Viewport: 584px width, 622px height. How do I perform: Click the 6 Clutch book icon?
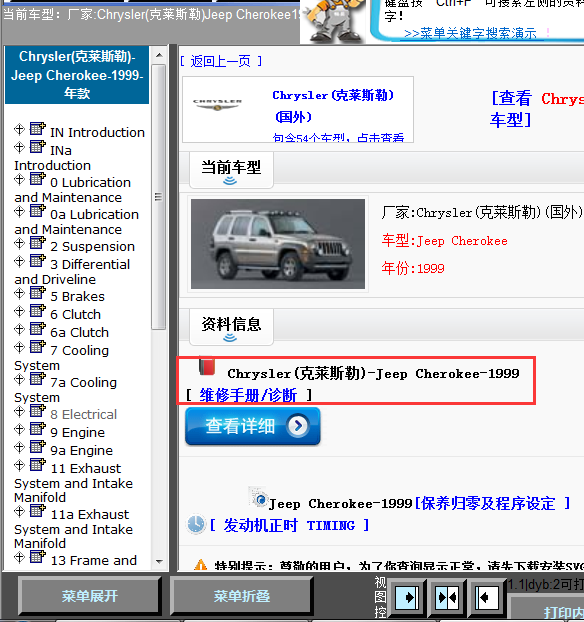(38, 311)
